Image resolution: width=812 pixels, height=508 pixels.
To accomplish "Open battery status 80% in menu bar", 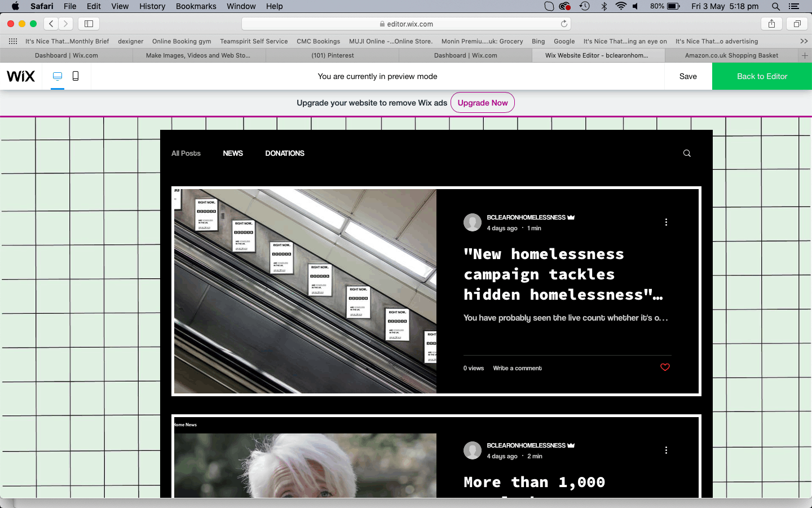I will coord(665,6).
